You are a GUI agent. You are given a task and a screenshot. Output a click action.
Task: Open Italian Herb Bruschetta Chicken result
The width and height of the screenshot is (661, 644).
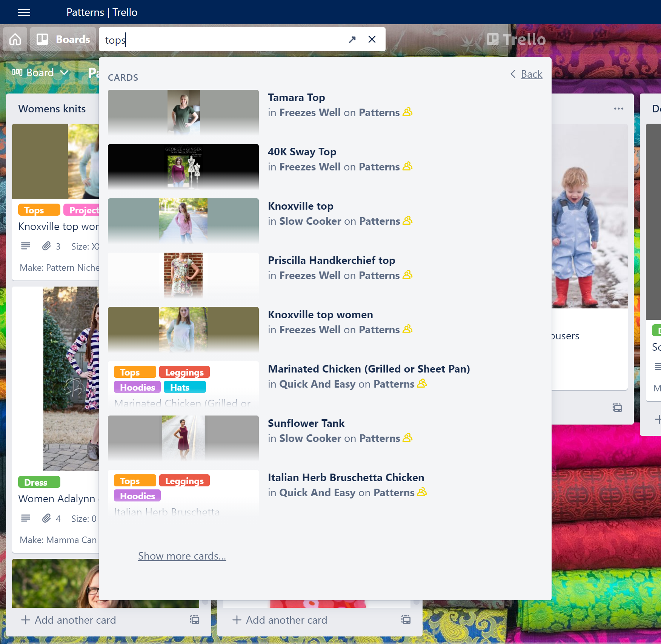point(346,477)
